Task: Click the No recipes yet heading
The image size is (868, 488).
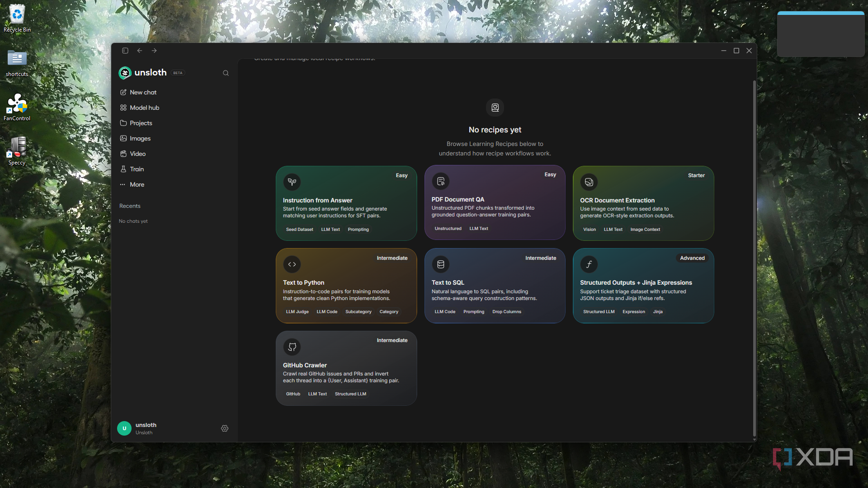Action: [x=495, y=130]
